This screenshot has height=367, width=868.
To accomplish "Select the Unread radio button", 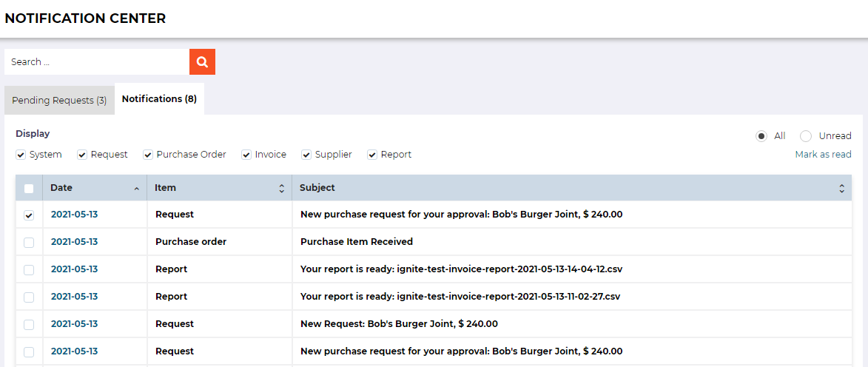I will click(806, 136).
